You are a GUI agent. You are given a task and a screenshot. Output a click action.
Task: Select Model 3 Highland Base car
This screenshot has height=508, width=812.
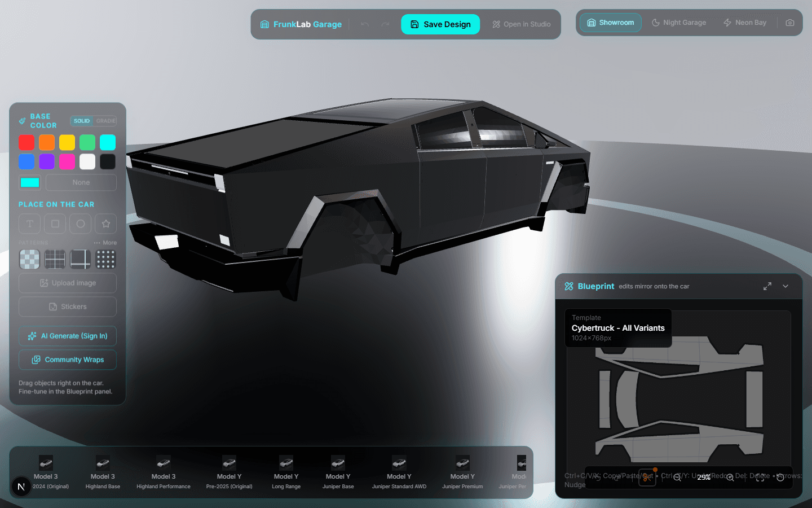coord(103,472)
